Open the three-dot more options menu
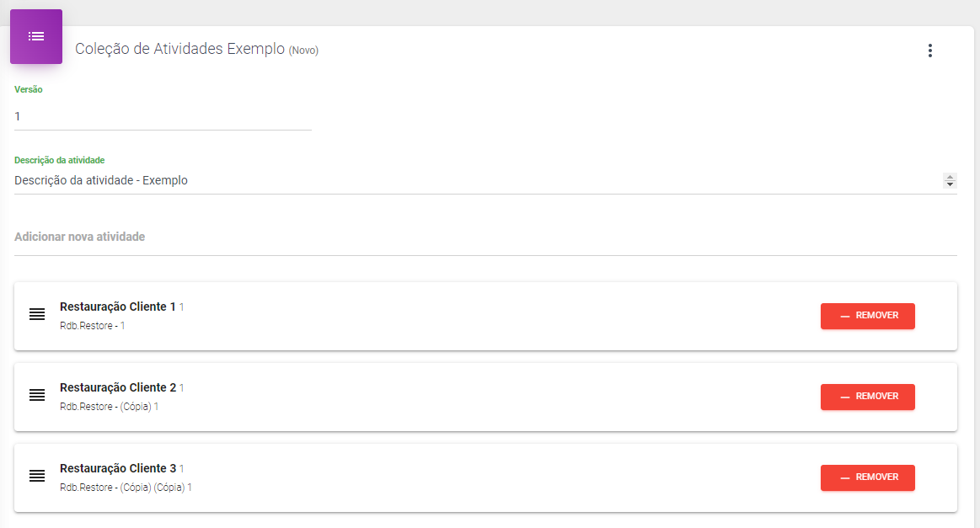This screenshot has width=980, height=528. [x=930, y=51]
